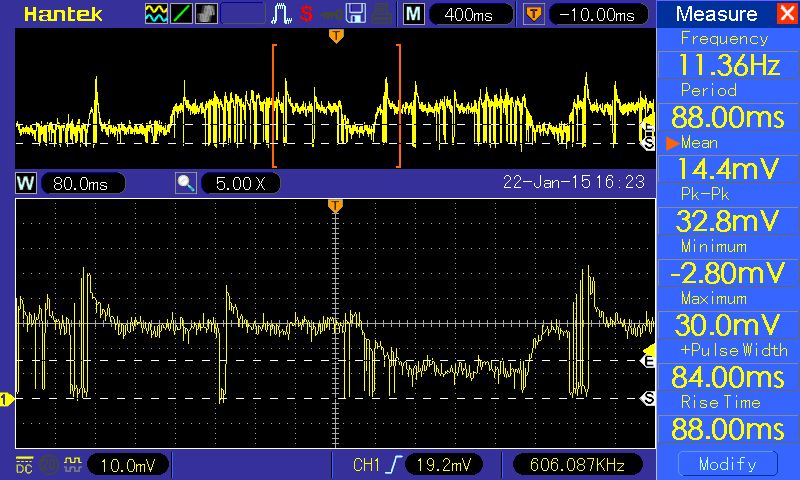Screen dimensions: 800x480
Task: Click the gray persistence display icon
Action: pyautogui.click(x=206, y=14)
